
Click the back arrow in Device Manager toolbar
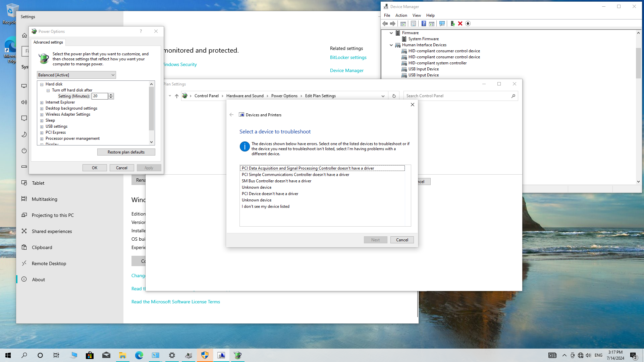pos(385,23)
